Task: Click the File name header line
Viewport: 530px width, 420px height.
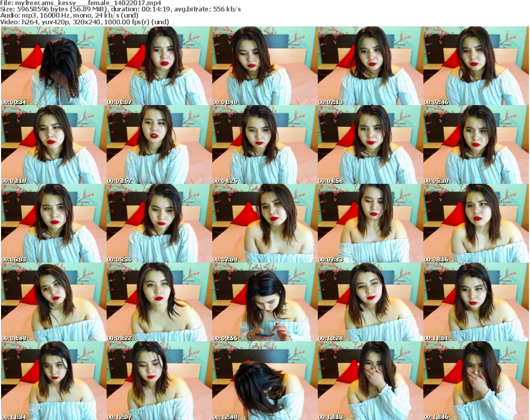Action: 81,3
